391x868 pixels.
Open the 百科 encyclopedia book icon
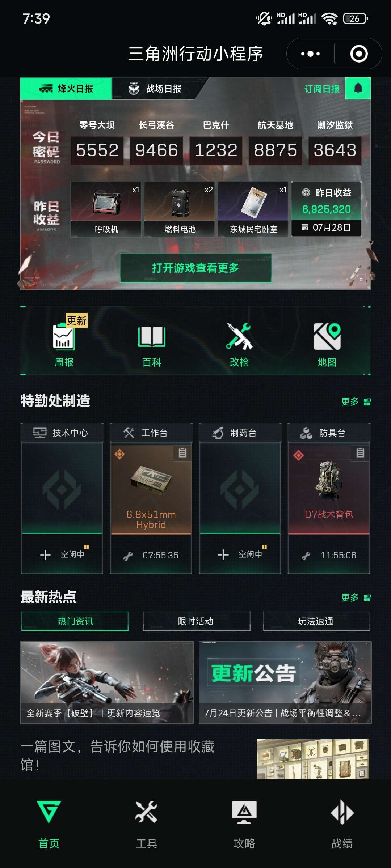[152, 336]
